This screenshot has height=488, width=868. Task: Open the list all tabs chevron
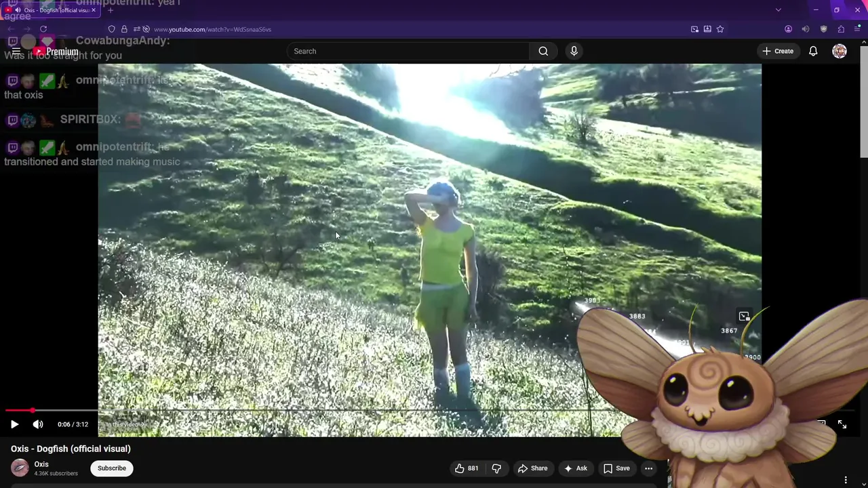(778, 10)
